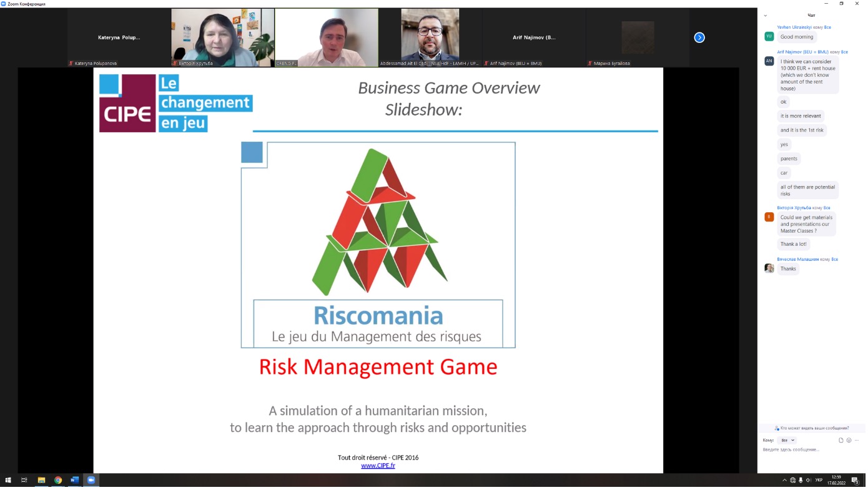Click 'all of them are potential risks' message
The image size is (868, 490).
[807, 190]
